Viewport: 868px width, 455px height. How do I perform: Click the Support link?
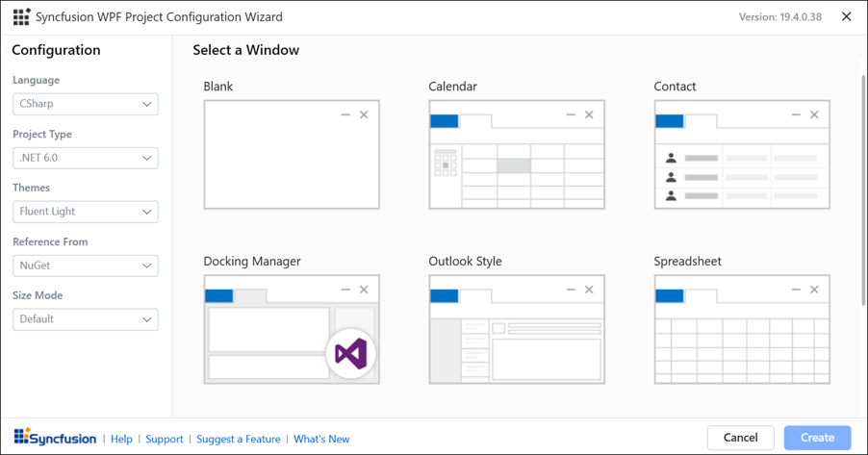[x=165, y=439]
